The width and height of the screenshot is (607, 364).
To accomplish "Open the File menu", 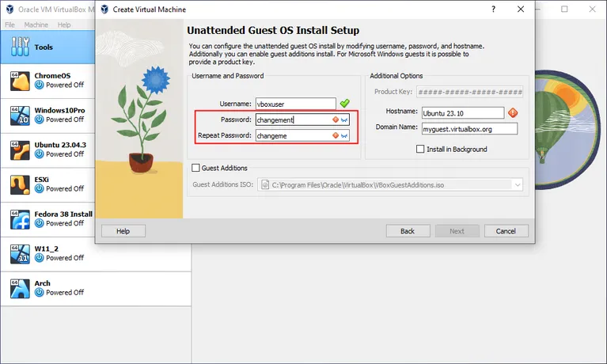I will click(x=9, y=25).
